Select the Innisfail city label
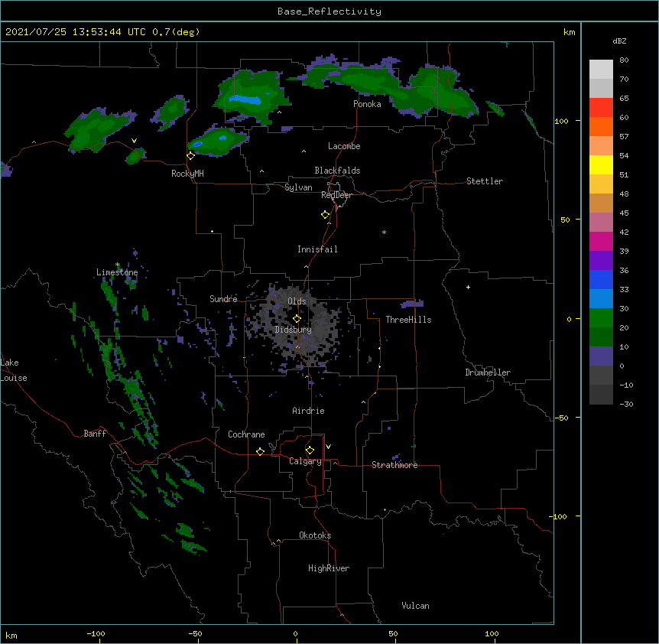Viewport: 659px width, 644px height. tap(317, 249)
